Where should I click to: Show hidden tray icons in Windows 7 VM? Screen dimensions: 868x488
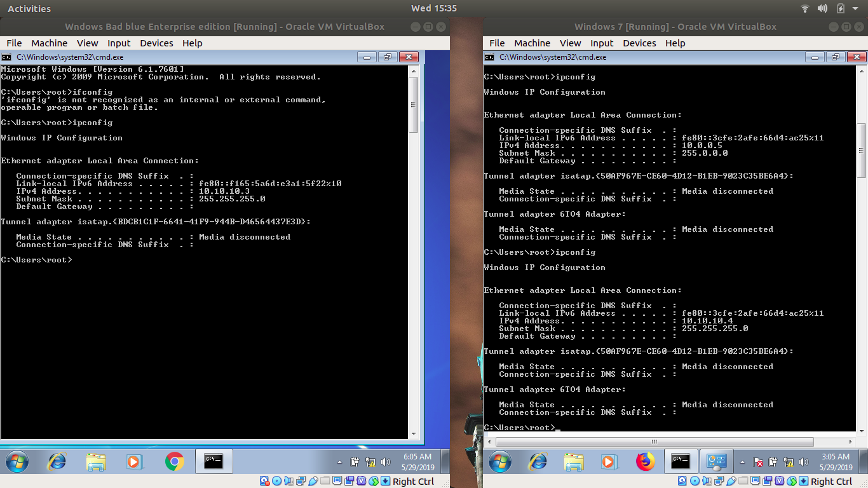[743, 462]
